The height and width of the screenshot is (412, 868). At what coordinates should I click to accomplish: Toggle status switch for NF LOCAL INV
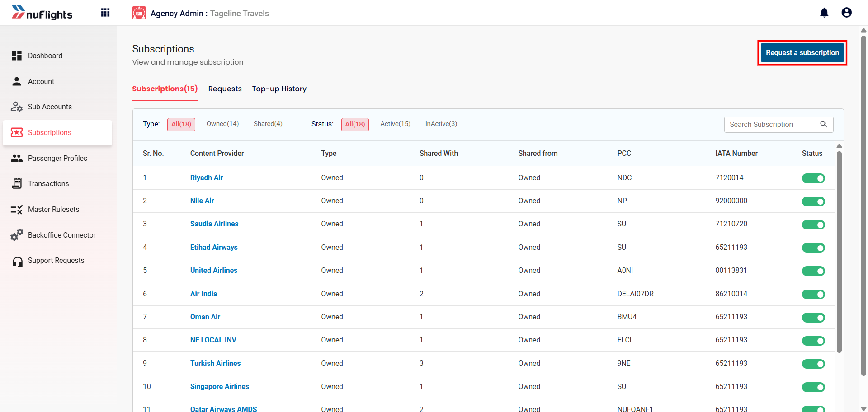coord(813,341)
